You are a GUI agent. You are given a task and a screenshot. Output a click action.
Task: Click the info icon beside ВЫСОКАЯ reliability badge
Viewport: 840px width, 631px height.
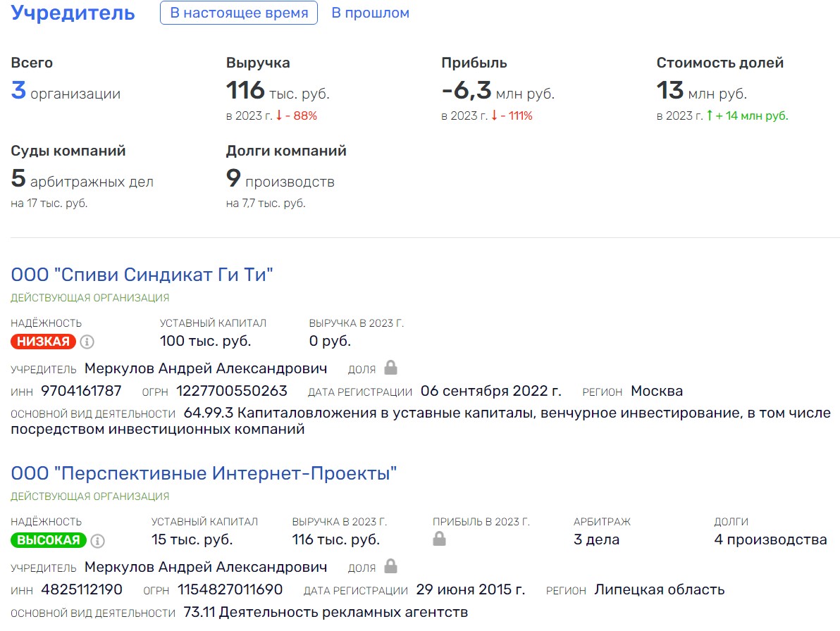(98, 541)
